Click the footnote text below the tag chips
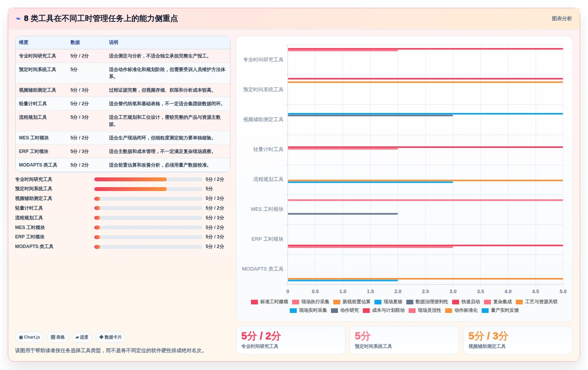588x370 pixels. click(x=111, y=351)
